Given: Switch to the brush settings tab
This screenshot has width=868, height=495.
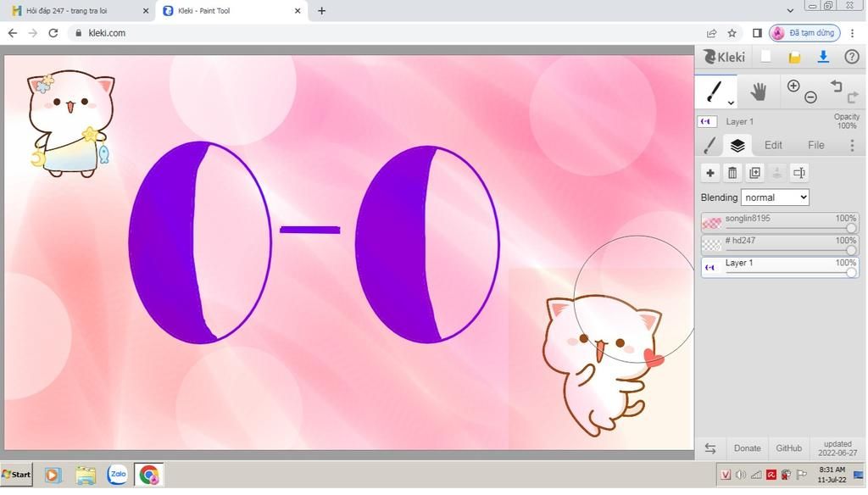Looking at the screenshot, I should 709,145.
